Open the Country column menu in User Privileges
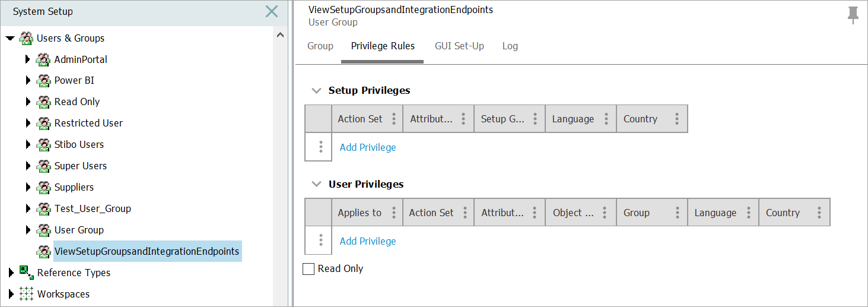This screenshot has height=307, width=868. pyautogui.click(x=819, y=213)
